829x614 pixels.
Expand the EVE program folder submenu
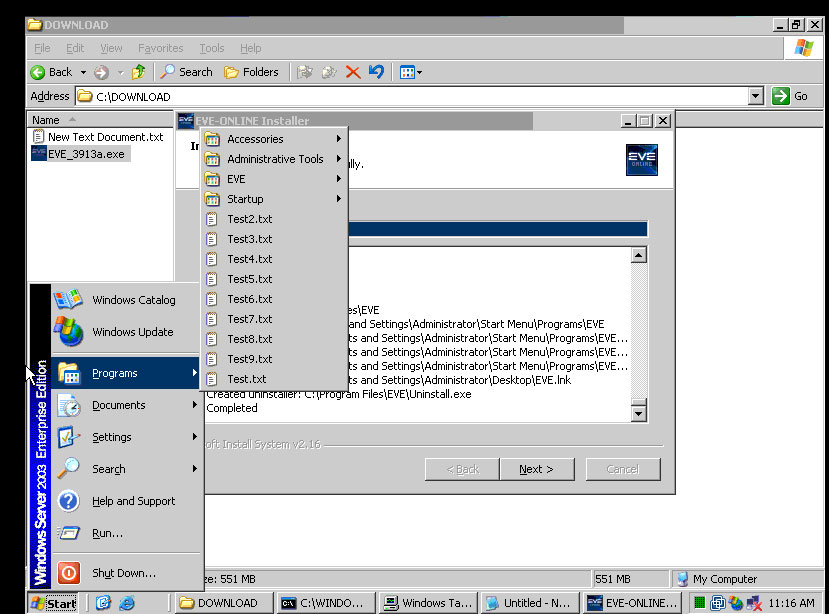tap(274, 179)
